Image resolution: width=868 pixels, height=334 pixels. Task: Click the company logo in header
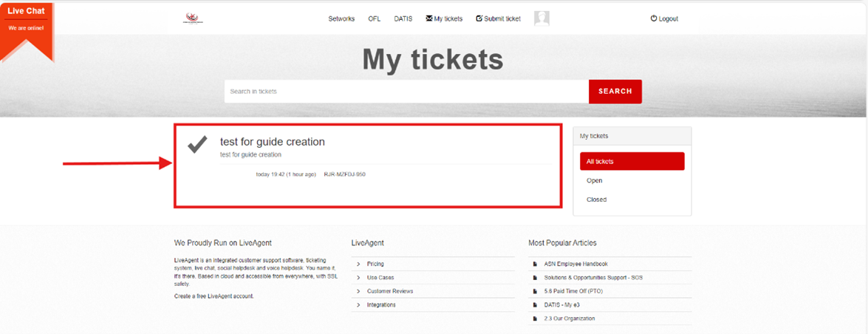[x=194, y=18]
